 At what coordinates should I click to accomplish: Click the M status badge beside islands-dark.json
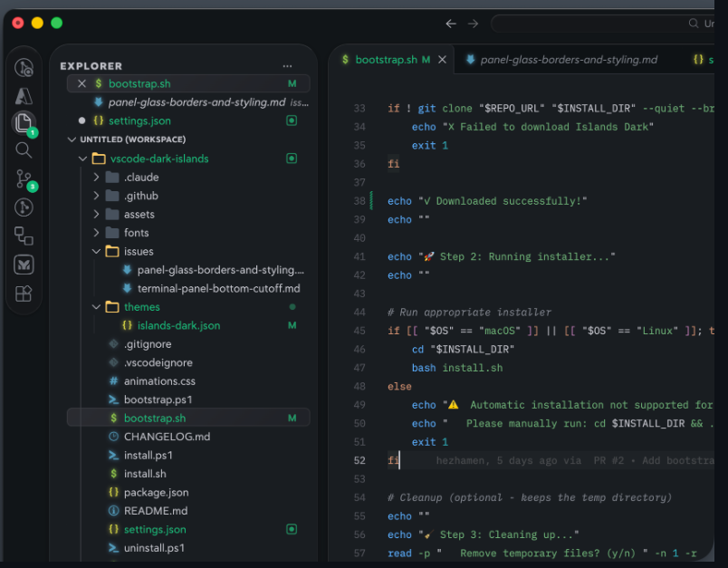(292, 325)
